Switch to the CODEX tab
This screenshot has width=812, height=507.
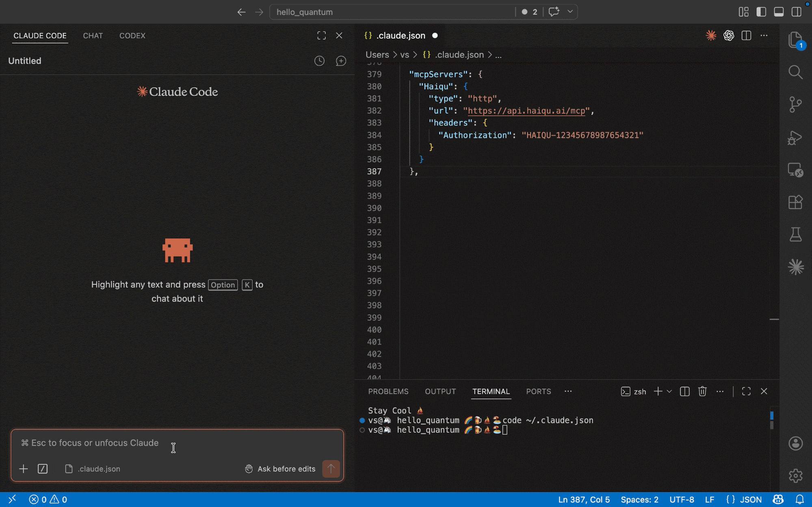(x=132, y=36)
